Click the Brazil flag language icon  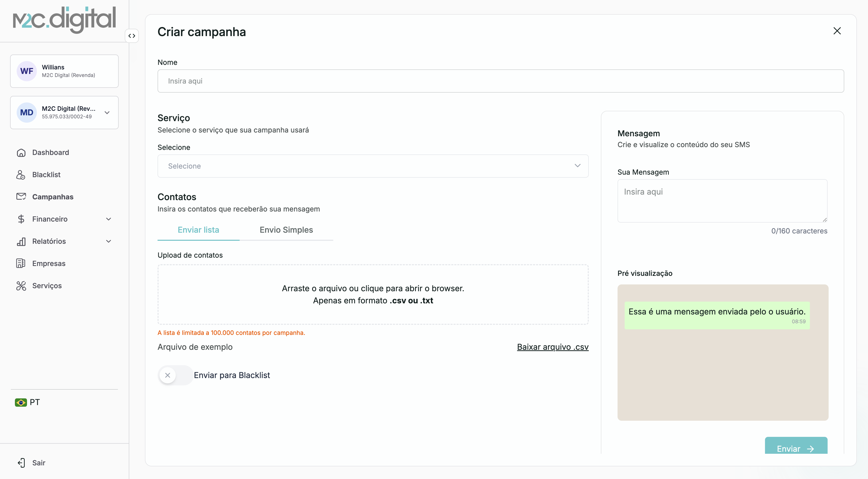pyautogui.click(x=21, y=403)
